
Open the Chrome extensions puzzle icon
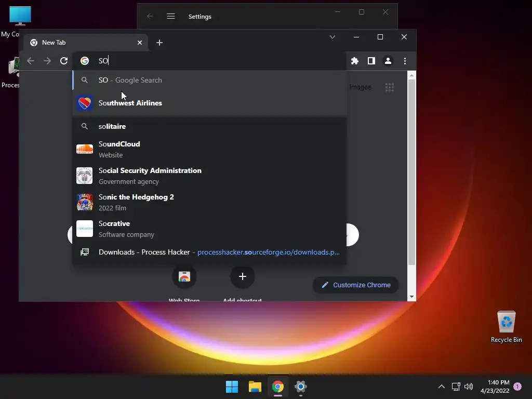click(x=354, y=61)
